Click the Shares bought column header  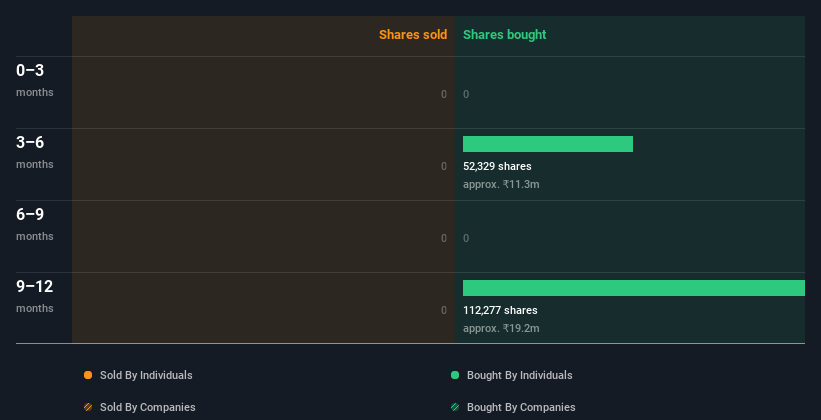[504, 35]
